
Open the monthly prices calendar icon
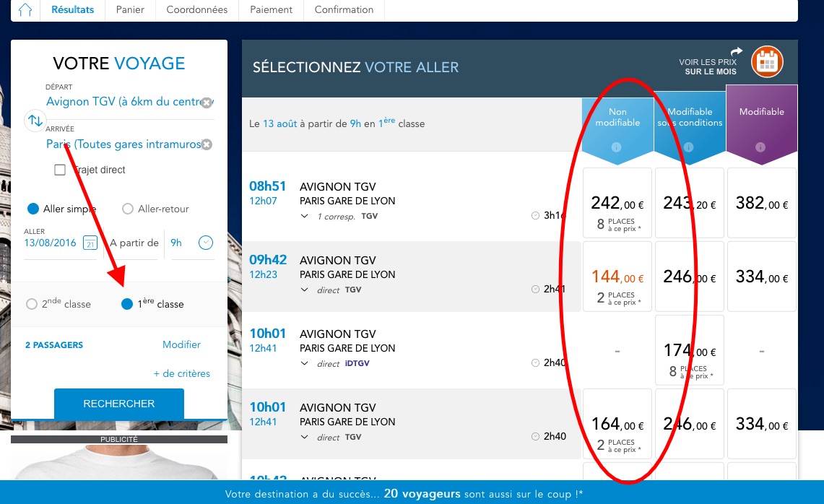pos(767,63)
